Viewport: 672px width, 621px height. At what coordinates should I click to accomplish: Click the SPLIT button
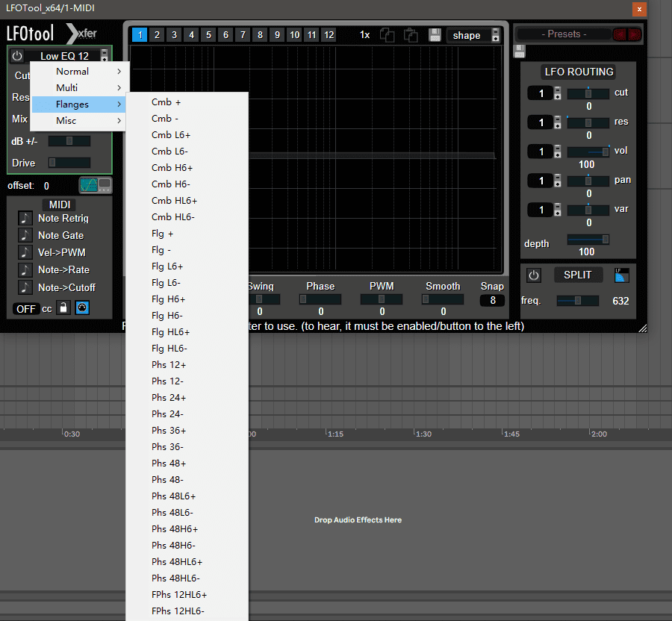(577, 275)
